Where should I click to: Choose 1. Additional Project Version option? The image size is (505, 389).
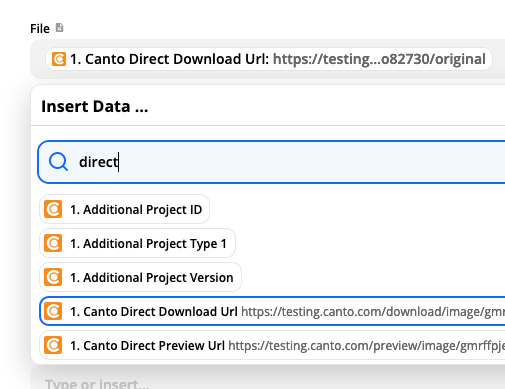[140, 277]
